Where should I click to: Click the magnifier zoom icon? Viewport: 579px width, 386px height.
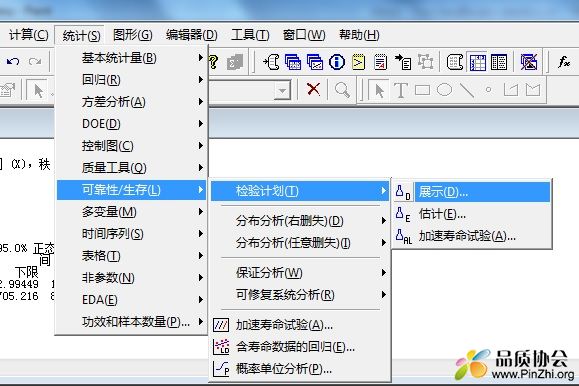342,89
